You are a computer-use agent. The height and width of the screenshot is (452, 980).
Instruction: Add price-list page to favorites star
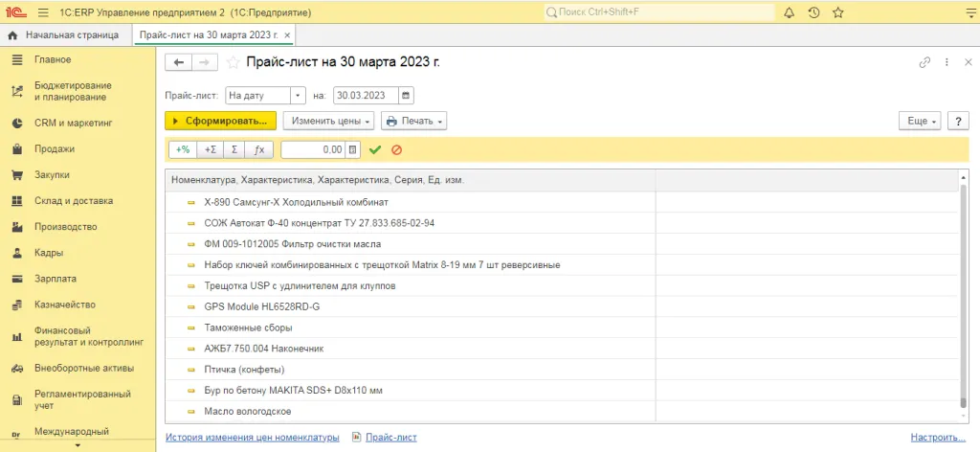[233, 62]
